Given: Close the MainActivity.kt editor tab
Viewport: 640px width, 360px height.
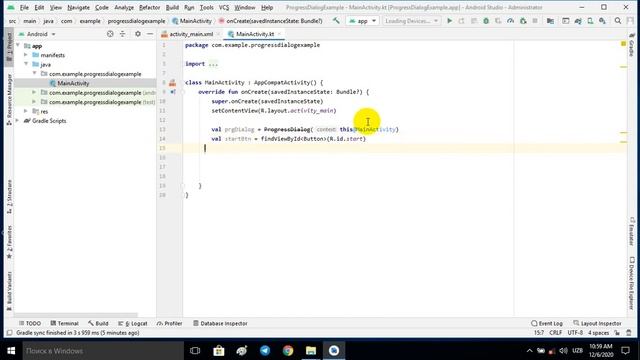Looking at the screenshot, I should [x=279, y=34].
